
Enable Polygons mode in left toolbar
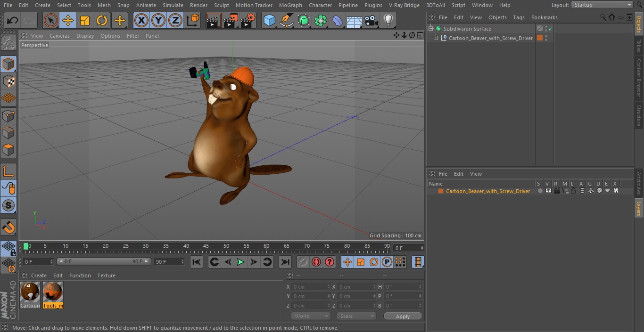8,150
